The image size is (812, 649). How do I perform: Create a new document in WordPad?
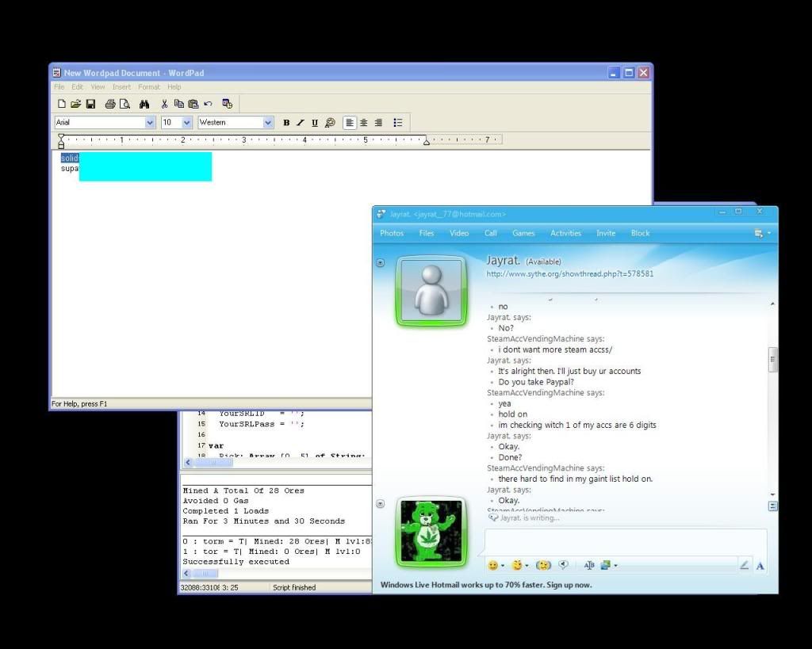62,104
